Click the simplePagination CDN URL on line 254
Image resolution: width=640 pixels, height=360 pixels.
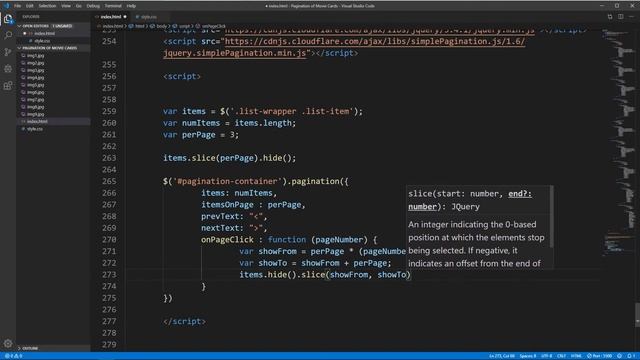tap(375, 41)
